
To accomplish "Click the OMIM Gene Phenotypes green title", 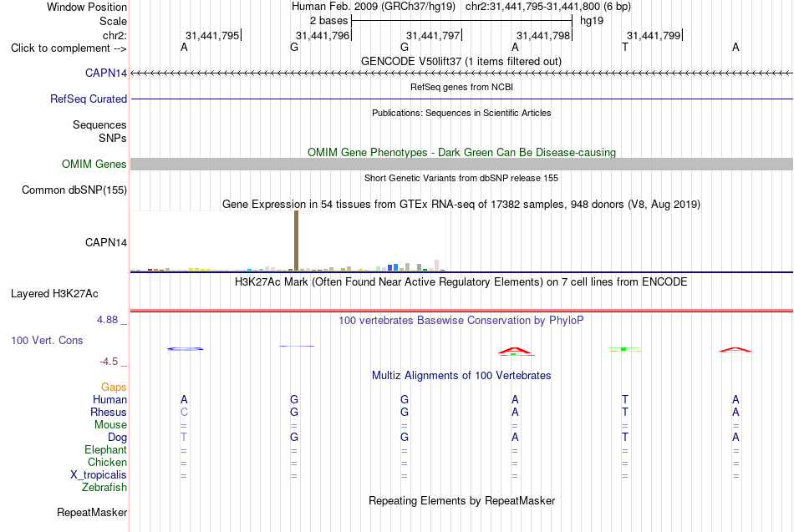I will (x=461, y=152).
